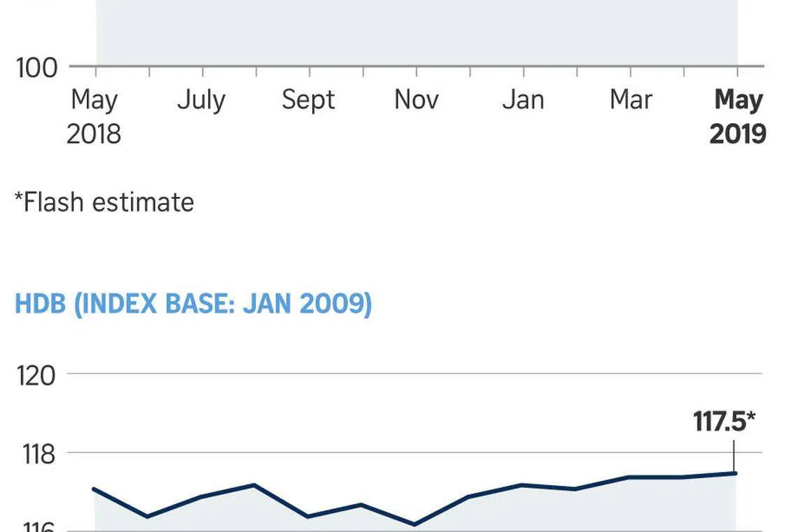Click the 117.5* data label

click(724, 422)
